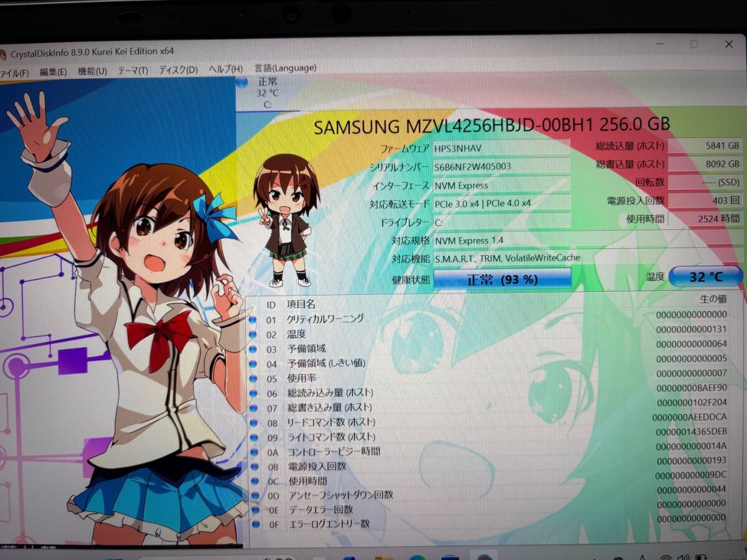The image size is (747, 560).
Task: Click the status dot for リードコマンド数 row
Action: (x=253, y=423)
